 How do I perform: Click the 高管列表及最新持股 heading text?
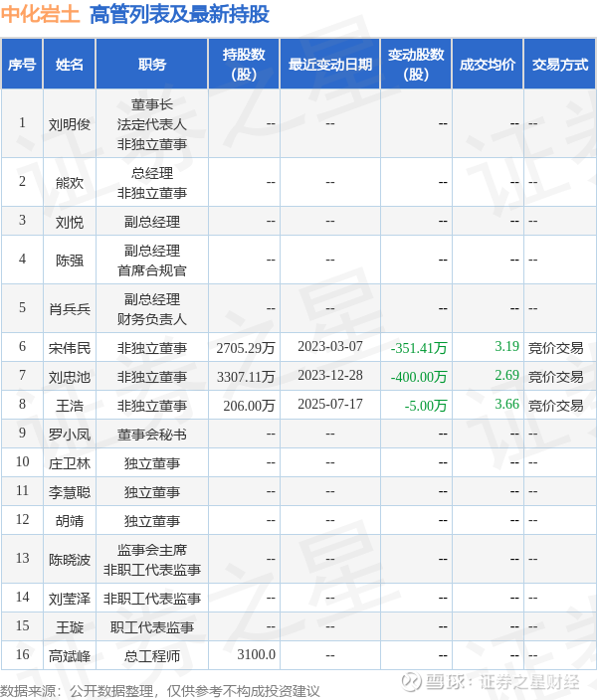click(179, 14)
